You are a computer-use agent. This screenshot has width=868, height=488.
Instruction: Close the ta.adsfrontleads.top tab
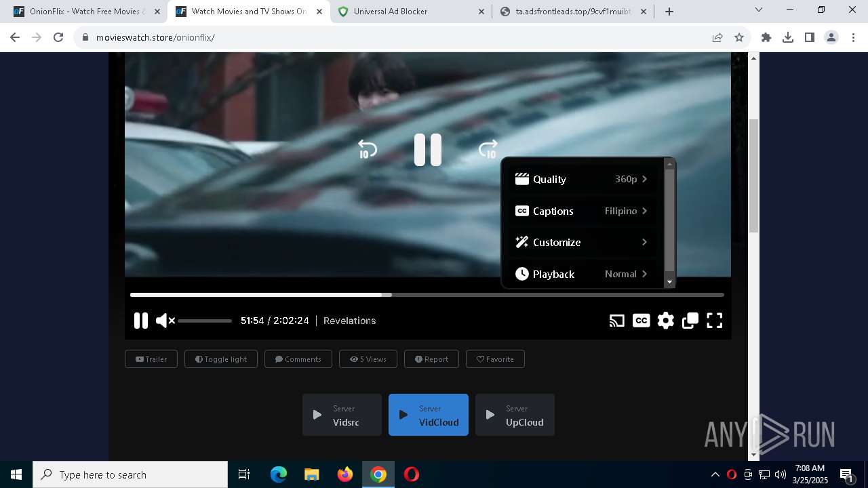click(x=644, y=12)
